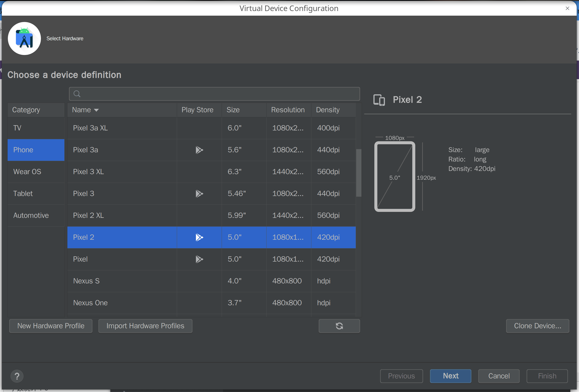579x392 pixels.
Task: Select the Pixel 3 XL device row
Action: 212,172
